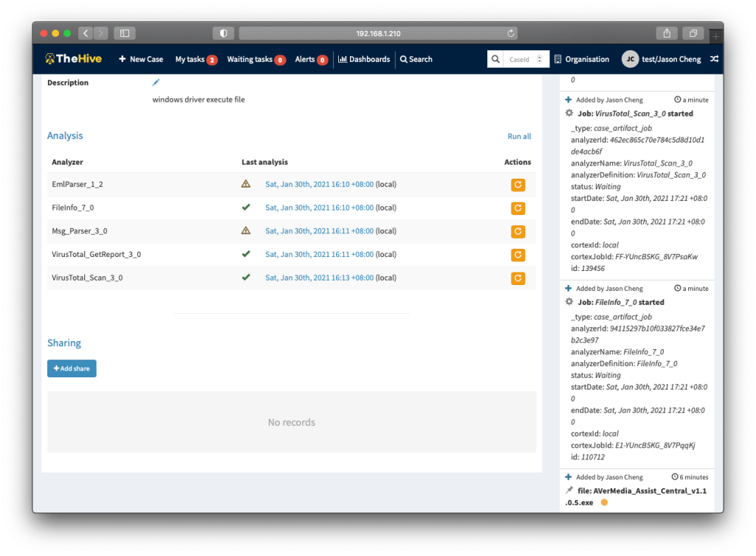Toggle the Safari sidebar button
The width and height of the screenshot is (756, 556).
pos(124,33)
